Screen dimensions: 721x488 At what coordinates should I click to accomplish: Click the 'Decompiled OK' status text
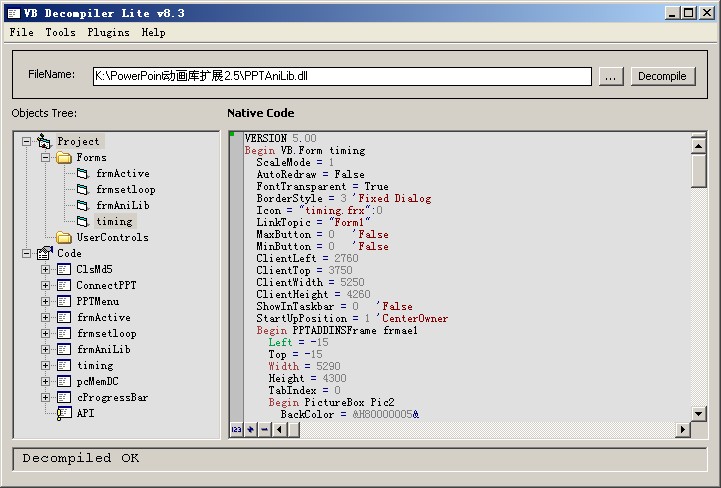point(81,458)
